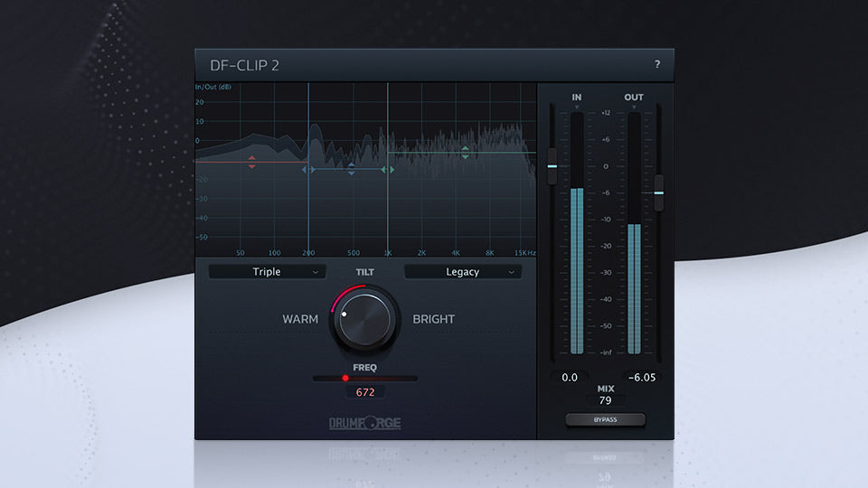
Task: Click the MIX value field showing 79
Action: click(x=606, y=399)
